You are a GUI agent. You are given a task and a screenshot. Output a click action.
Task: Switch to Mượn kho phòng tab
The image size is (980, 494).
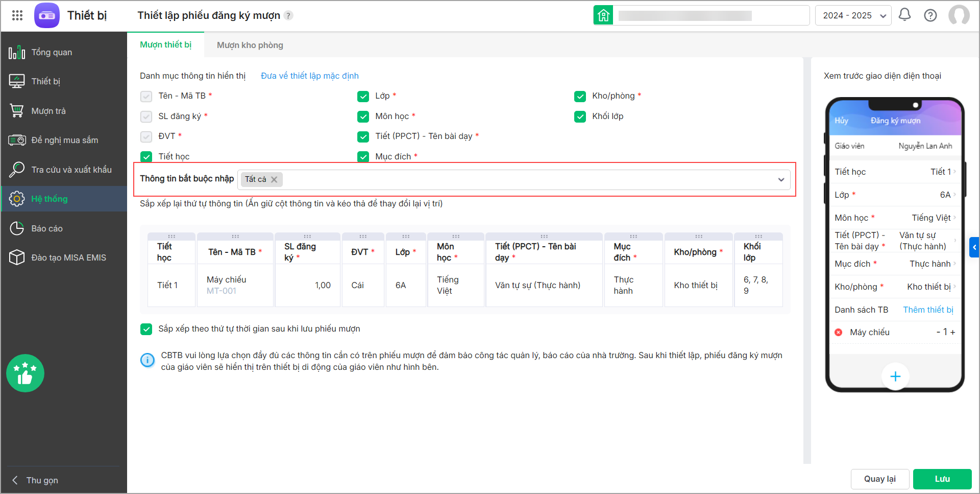[250, 45]
